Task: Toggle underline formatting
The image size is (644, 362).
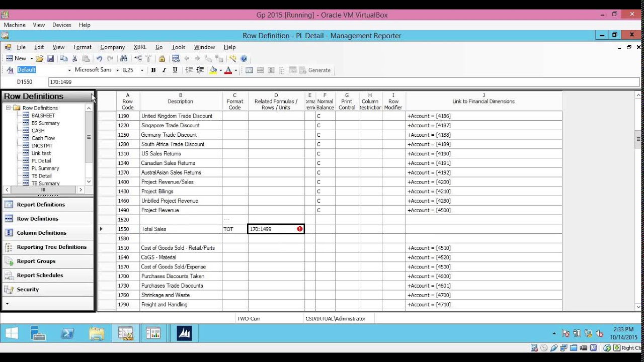Action: [x=175, y=70]
